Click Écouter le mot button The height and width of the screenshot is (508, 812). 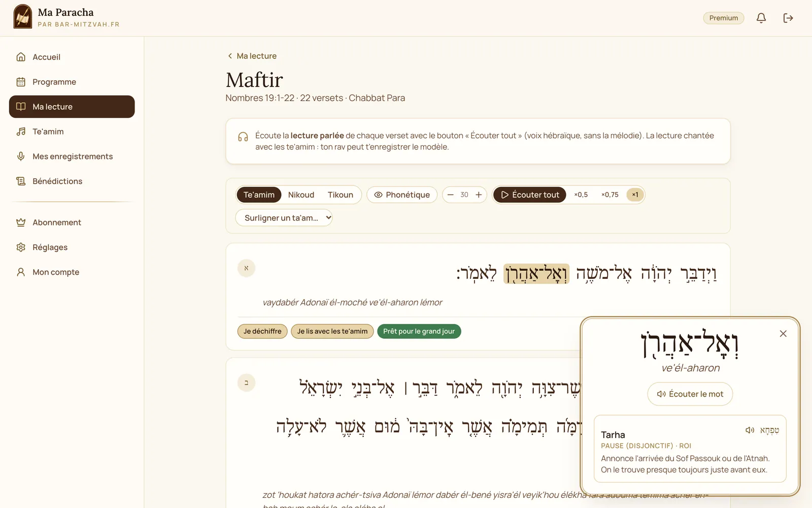pyautogui.click(x=690, y=394)
